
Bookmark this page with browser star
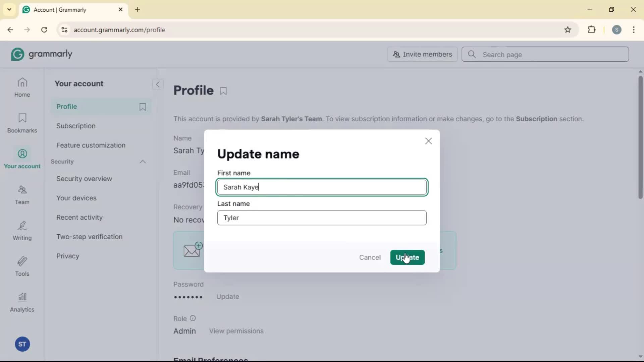point(568,30)
